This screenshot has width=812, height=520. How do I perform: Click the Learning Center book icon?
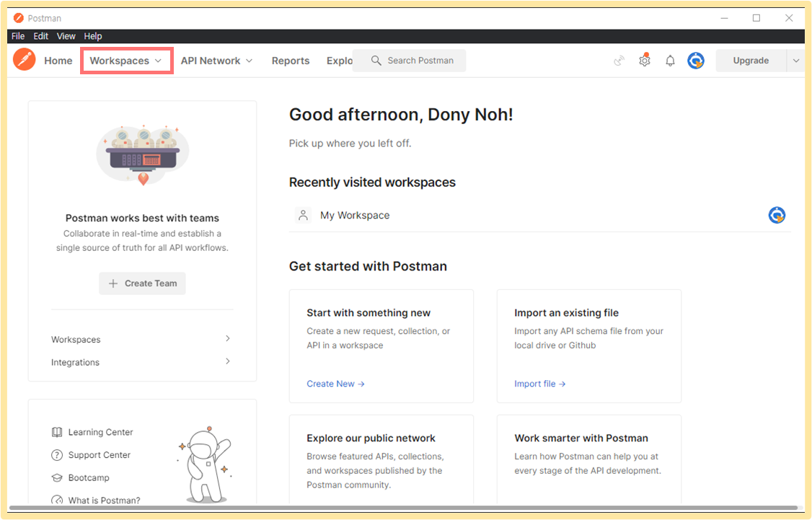[57, 432]
